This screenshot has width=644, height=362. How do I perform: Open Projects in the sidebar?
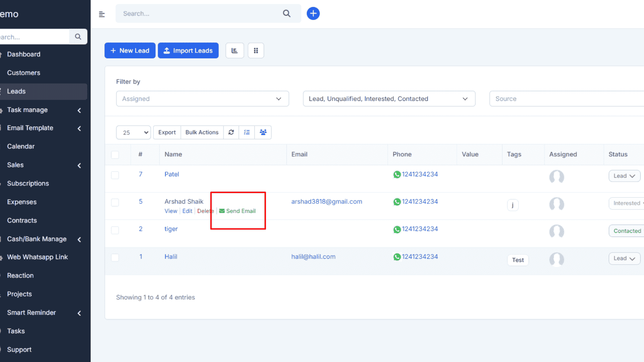(19, 294)
